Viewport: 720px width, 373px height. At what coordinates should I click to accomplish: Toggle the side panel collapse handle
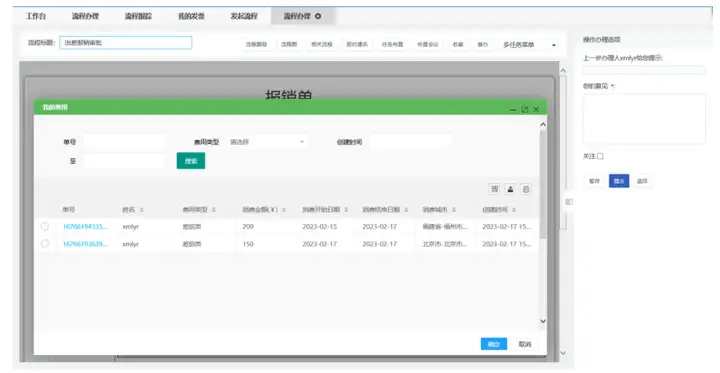[569, 202]
